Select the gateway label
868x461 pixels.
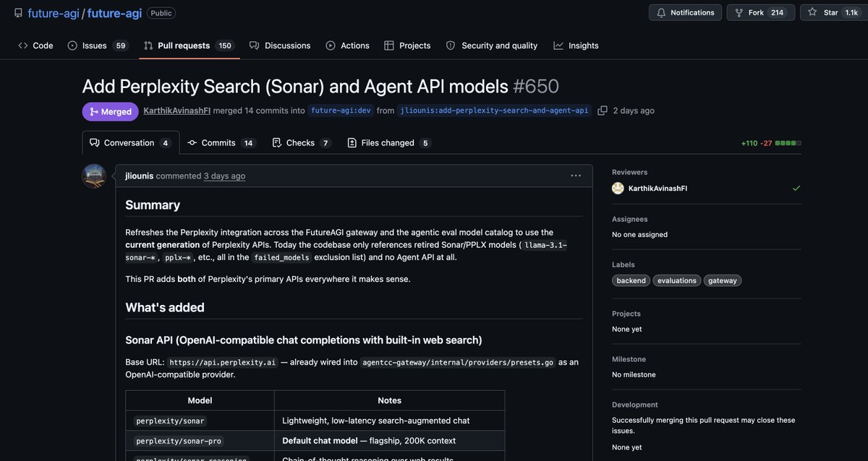pos(723,280)
